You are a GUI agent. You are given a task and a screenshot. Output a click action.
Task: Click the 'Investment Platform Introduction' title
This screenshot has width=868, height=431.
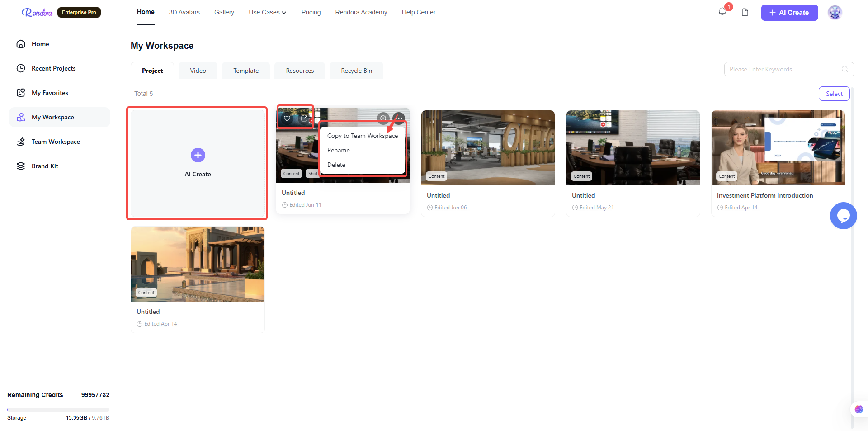point(765,195)
